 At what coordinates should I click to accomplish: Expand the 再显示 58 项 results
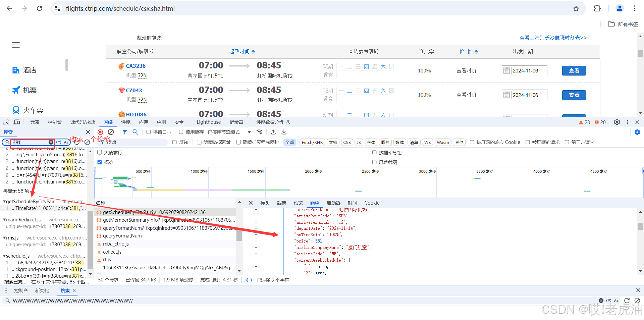click(x=16, y=191)
